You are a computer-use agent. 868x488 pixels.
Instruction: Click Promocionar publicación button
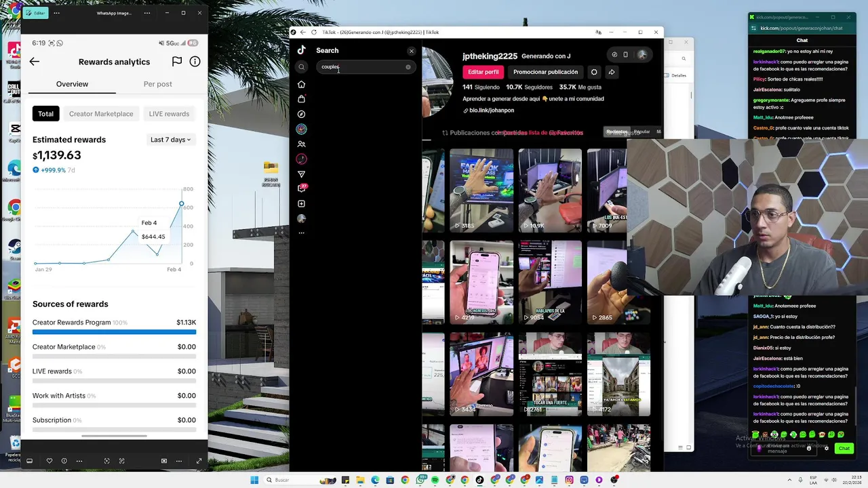click(545, 72)
